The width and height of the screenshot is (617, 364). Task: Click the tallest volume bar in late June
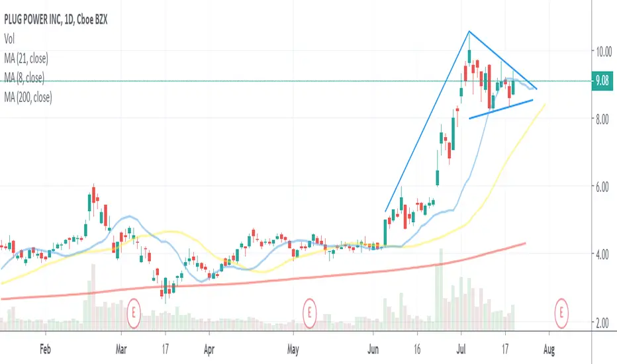tap(441, 289)
